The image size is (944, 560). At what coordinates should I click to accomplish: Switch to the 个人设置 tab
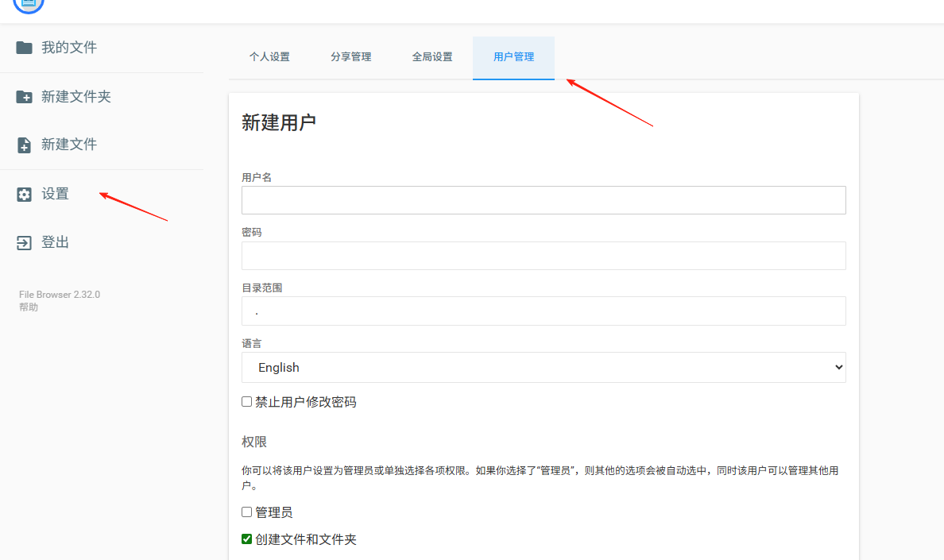click(x=269, y=57)
